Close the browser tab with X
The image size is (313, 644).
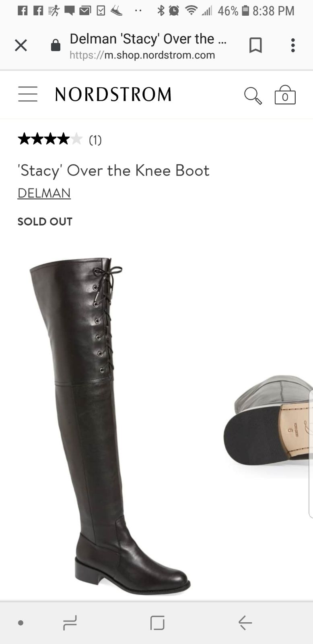[x=21, y=46]
